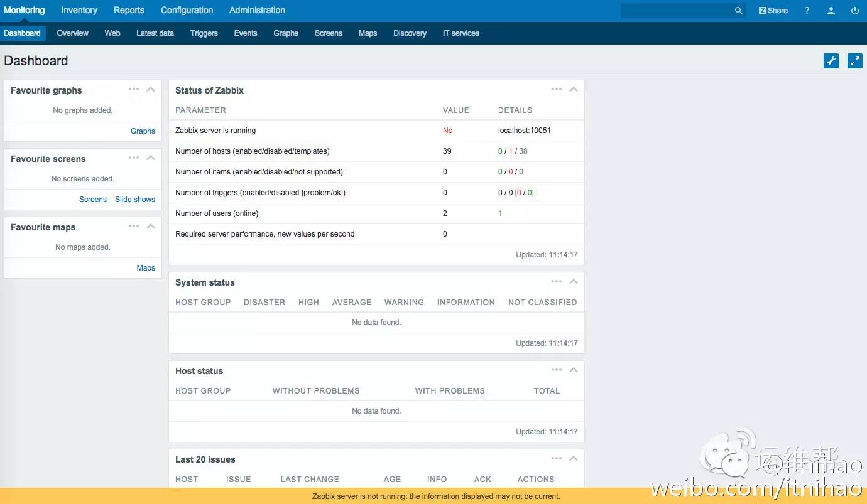Collapse the Host status widget

tap(574, 370)
